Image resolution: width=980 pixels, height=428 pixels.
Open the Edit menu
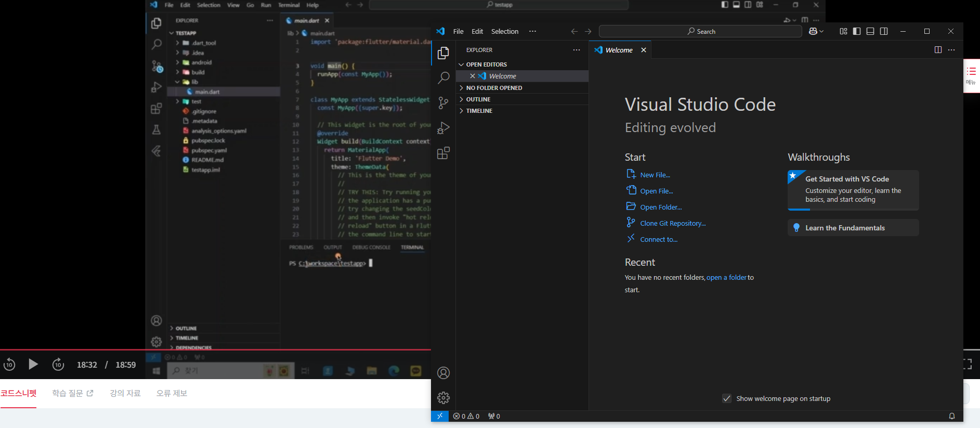pos(477,31)
